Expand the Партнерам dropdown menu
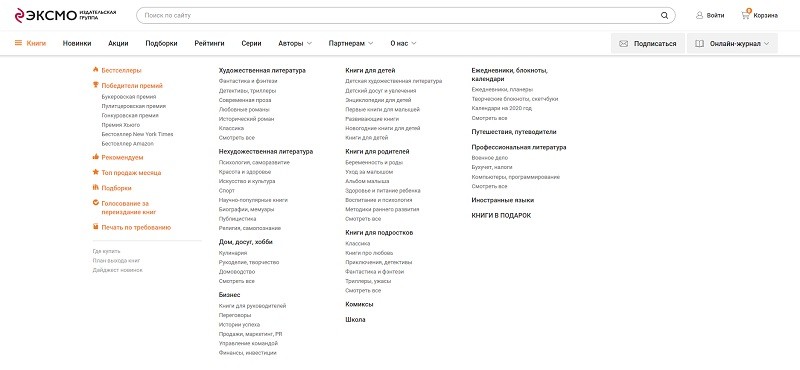Viewport: 800px width, 370px height. click(351, 43)
